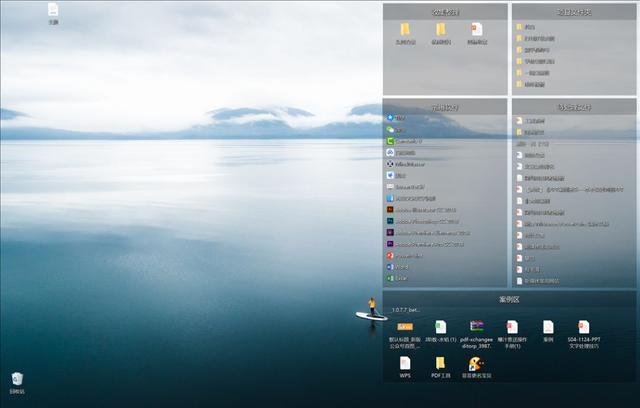Launch PowerPoint from the software list
Screen dimensions: 640x408
point(391,255)
